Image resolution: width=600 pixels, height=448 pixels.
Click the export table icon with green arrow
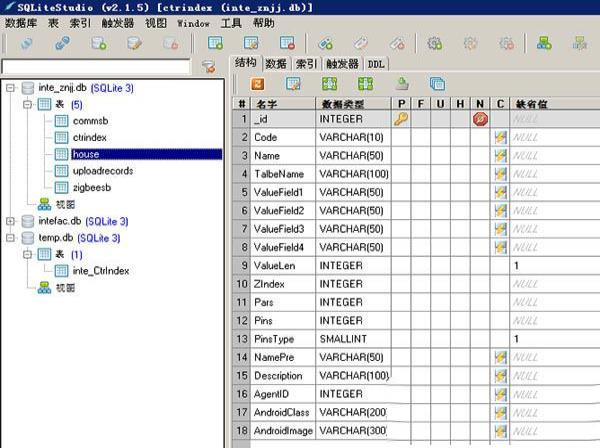(x=402, y=84)
